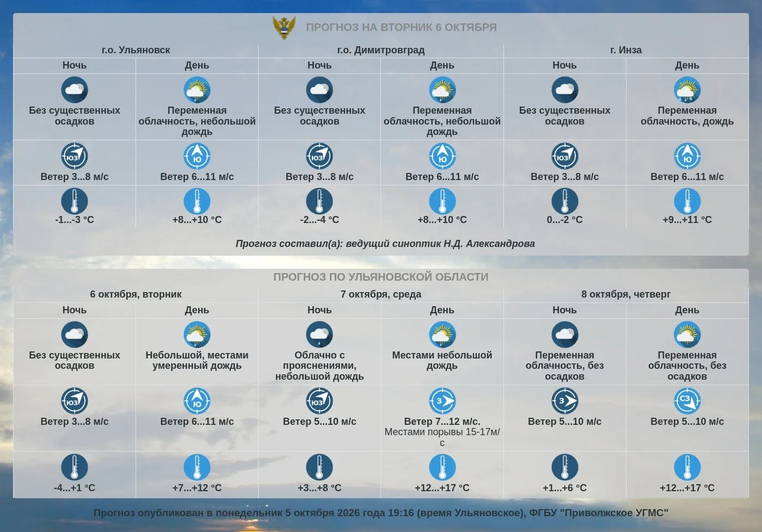Click the 7 октября day west wind arrow
762x532 pixels.
coord(442,401)
